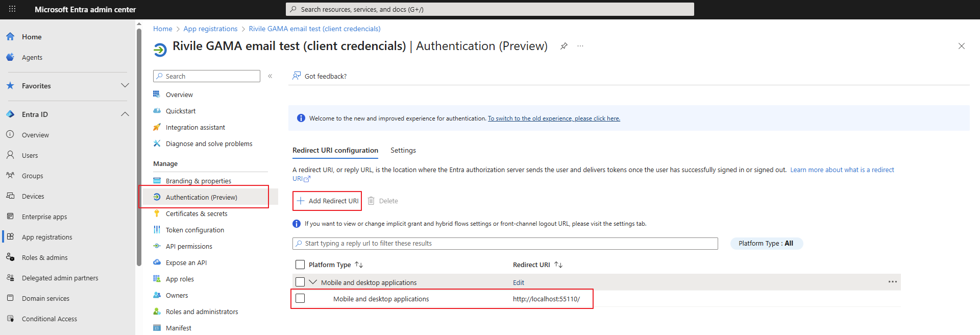Click the Conditional Access icon
Image resolution: width=980 pixels, height=335 pixels.
(10, 318)
